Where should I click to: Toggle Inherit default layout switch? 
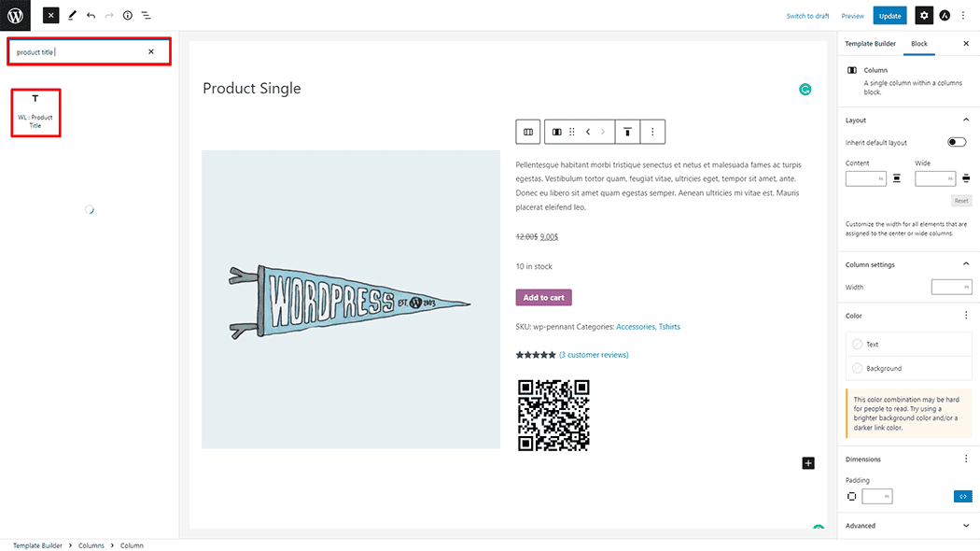tap(957, 142)
